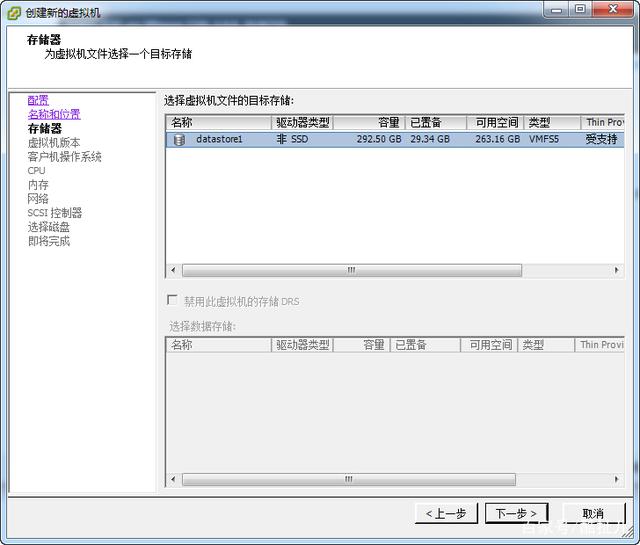Click the 客户机操作系统 step in sidebar
Screen dimensions: 640x545
(64, 156)
